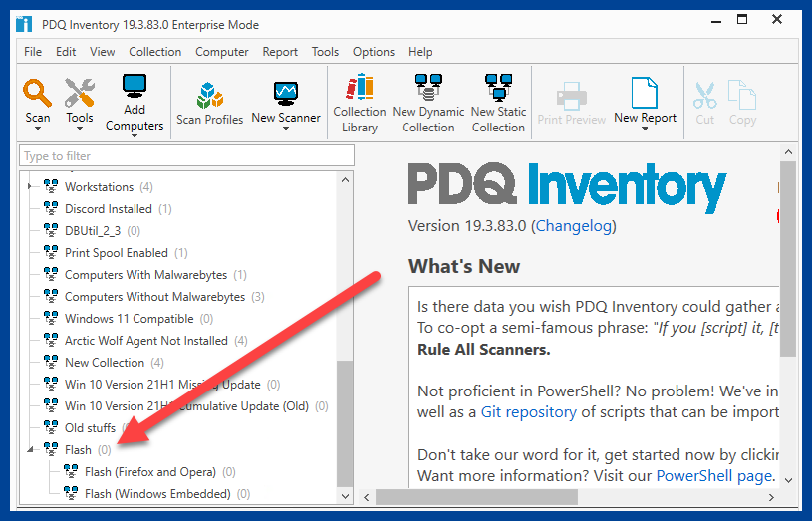Screen dimensions: 812x521
Task: Open the Edit menu
Action: (66, 52)
